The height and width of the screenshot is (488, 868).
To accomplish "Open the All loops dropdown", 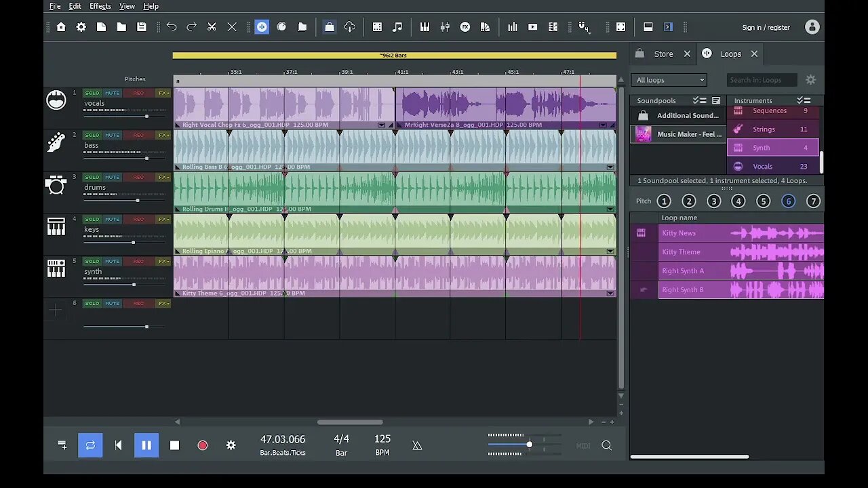I will tap(669, 80).
